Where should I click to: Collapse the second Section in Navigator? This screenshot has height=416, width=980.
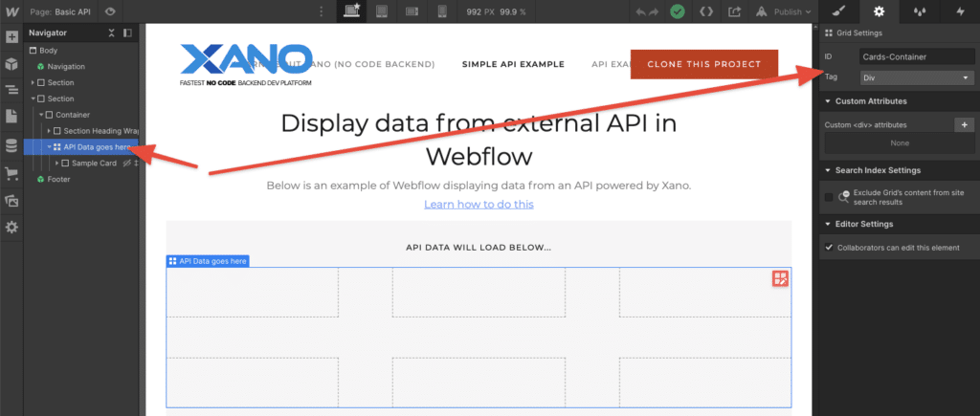(x=33, y=99)
